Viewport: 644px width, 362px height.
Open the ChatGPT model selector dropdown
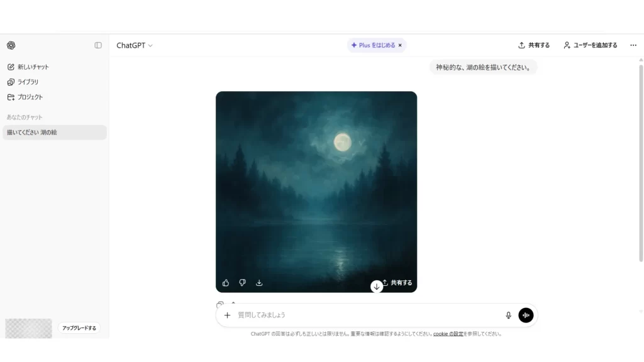pos(135,45)
